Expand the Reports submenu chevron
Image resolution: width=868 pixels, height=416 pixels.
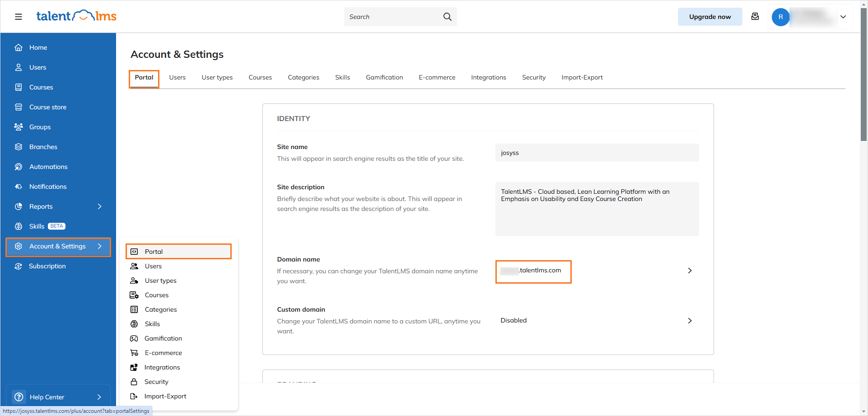pyautogui.click(x=100, y=206)
